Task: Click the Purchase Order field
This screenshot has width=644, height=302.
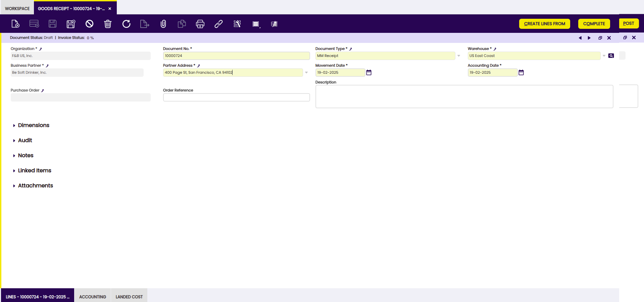Action: click(81, 97)
